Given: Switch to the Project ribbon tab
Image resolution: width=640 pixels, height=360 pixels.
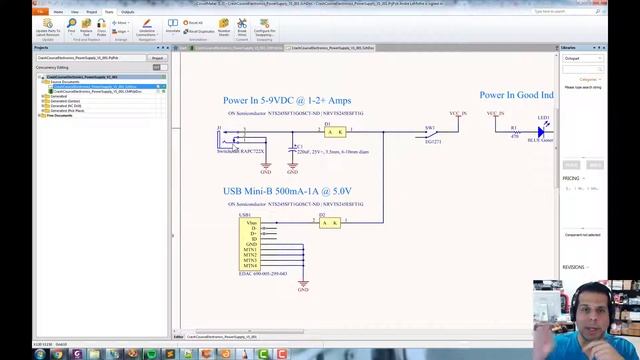Looking at the screenshot, I should tap(91, 12).
